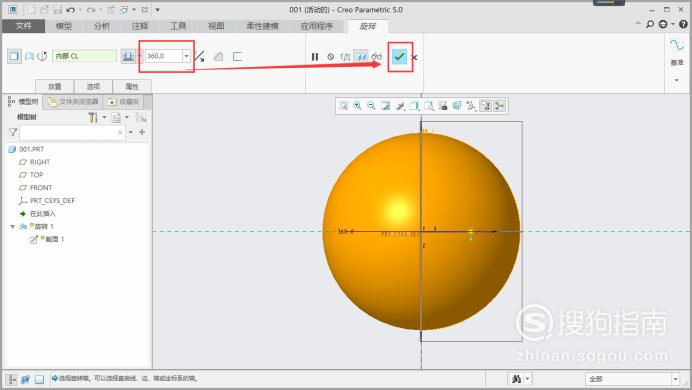
Task: Open the selection filter dropdown at bottom right
Action: pyautogui.click(x=675, y=379)
